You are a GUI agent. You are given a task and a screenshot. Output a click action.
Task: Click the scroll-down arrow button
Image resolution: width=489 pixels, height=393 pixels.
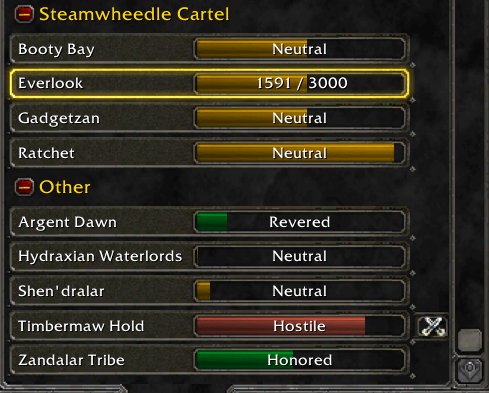click(470, 369)
